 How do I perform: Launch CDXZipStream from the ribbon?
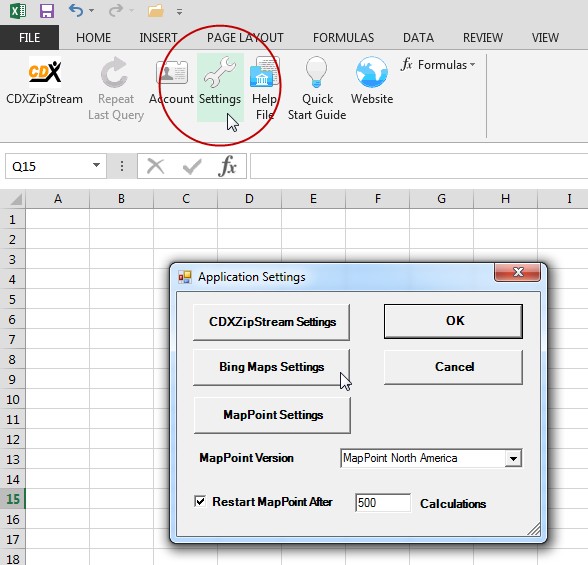pos(45,81)
